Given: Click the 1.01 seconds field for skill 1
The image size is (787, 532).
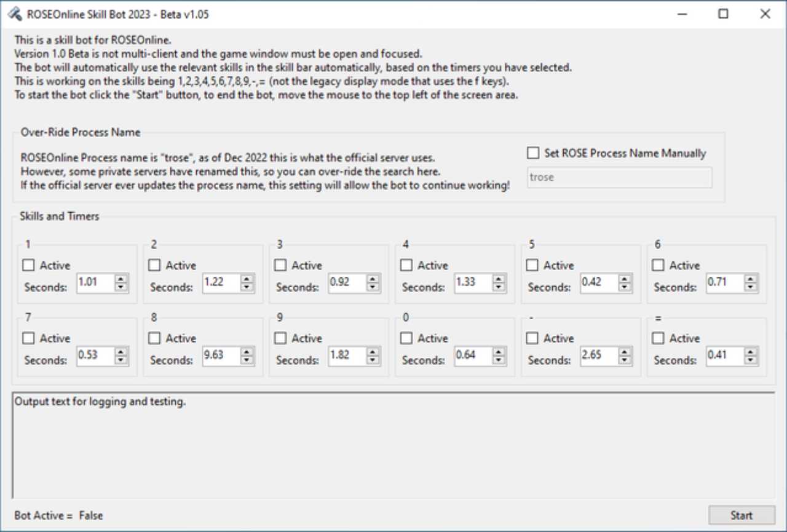Looking at the screenshot, I should tap(95, 282).
